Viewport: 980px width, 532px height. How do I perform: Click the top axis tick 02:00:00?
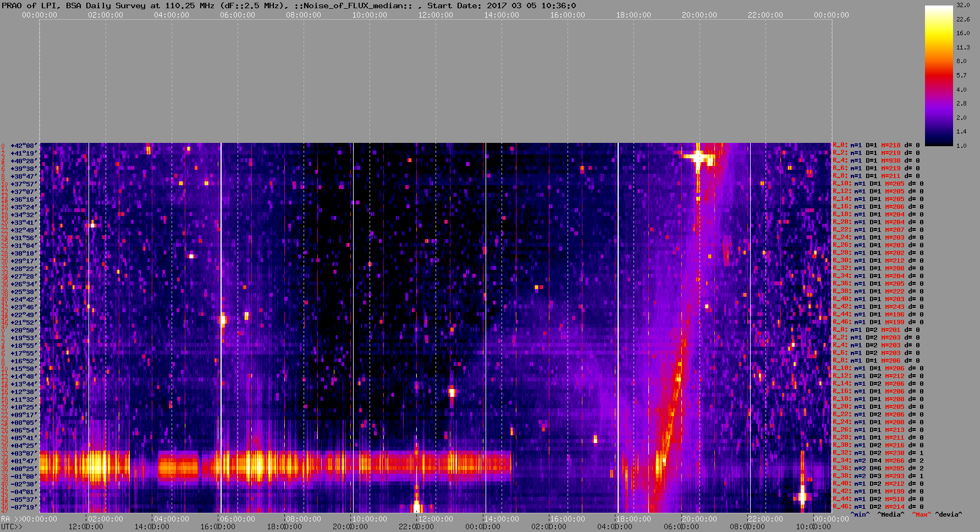pos(106,15)
